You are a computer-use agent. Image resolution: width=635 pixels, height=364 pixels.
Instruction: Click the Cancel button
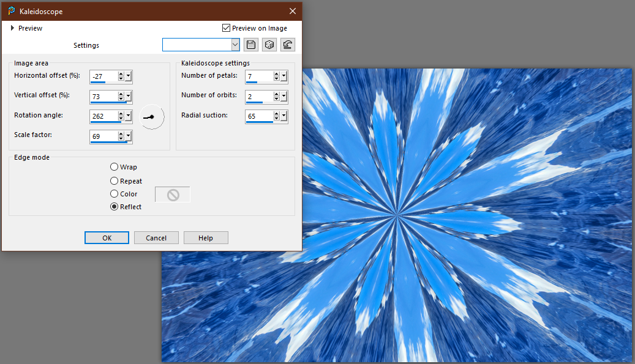[156, 238]
